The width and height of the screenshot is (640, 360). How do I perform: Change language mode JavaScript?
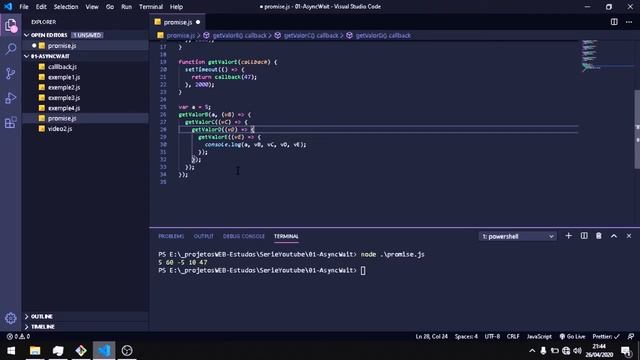point(539,336)
